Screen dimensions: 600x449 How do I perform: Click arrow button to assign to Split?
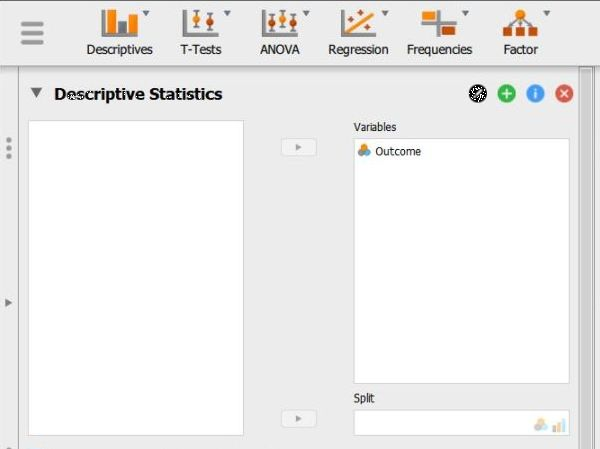pos(298,418)
